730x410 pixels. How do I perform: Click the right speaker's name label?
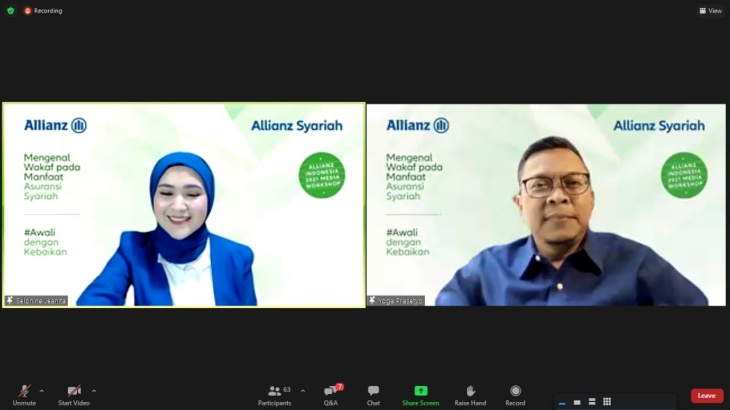397,300
